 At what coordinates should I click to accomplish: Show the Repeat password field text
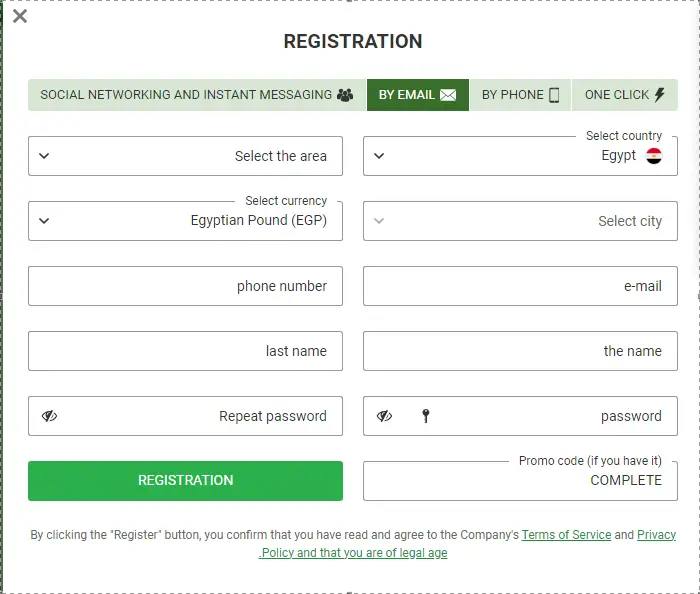49,416
